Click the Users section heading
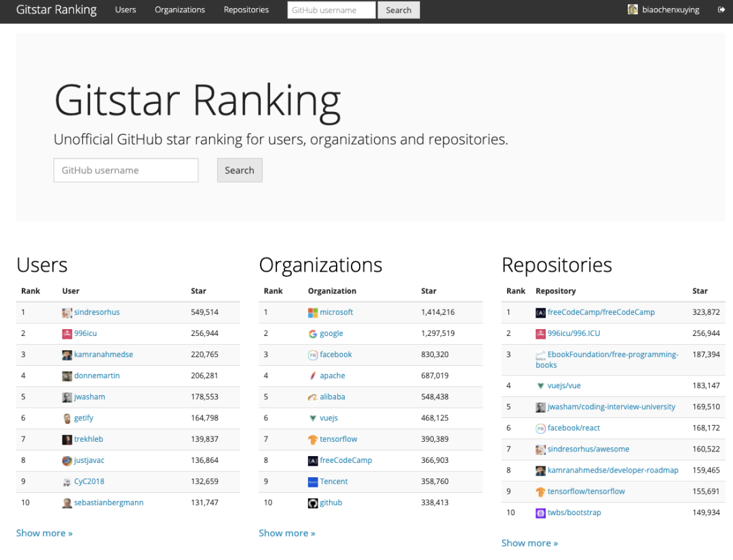Image resolution: width=733 pixels, height=560 pixels. click(41, 265)
